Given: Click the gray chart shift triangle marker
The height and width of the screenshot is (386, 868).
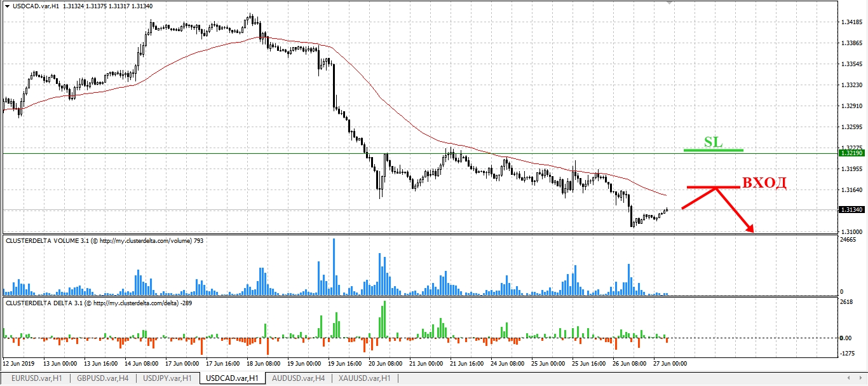Looking at the screenshot, I should tap(668, 3).
